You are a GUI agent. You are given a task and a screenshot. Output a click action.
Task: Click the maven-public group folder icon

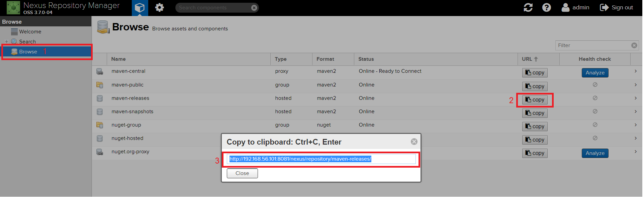point(100,85)
